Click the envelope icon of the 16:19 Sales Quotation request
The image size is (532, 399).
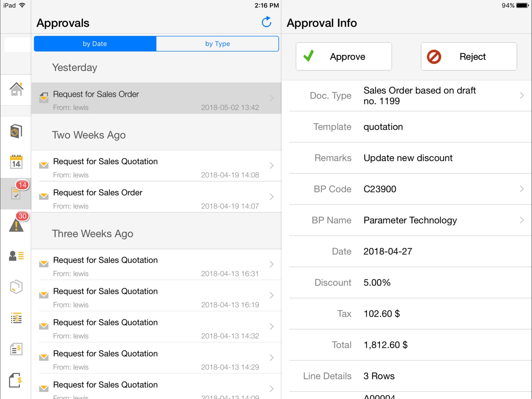click(x=44, y=295)
